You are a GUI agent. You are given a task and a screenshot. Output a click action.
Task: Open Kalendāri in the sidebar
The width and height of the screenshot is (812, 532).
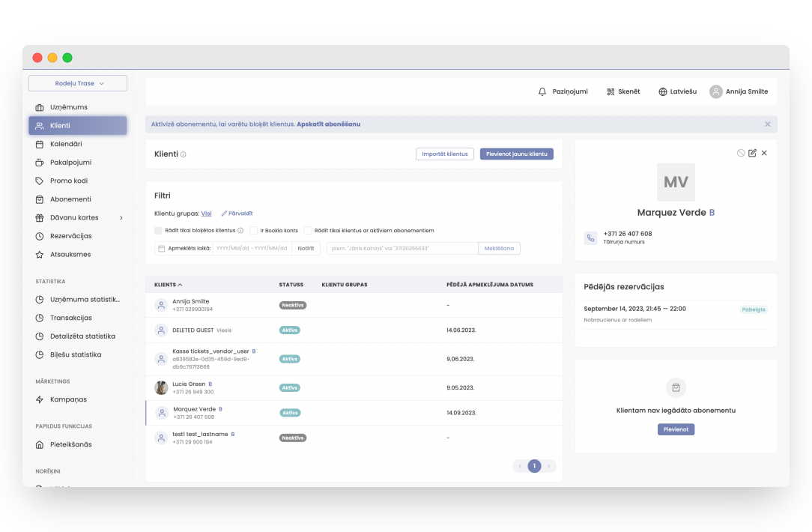pos(66,144)
